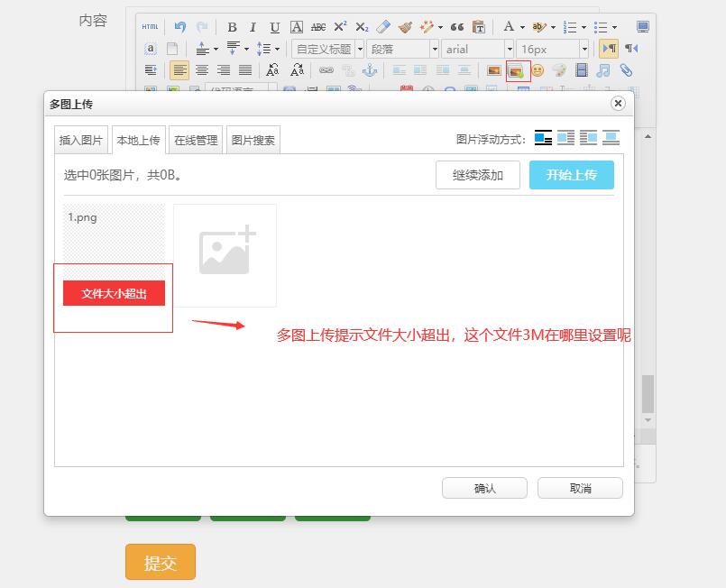
Task: Click the italic formatting icon
Action: 253,27
